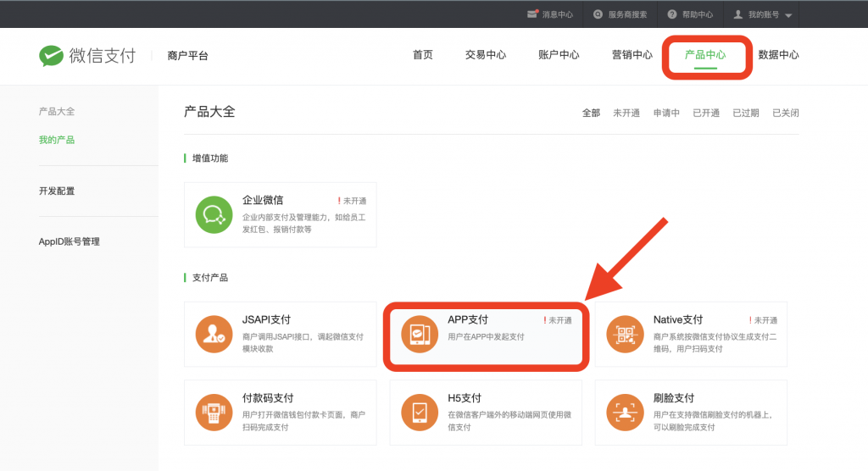Open 消息中心 in the top bar
The height and width of the screenshot is (471, 868).
tap(550, 14)
